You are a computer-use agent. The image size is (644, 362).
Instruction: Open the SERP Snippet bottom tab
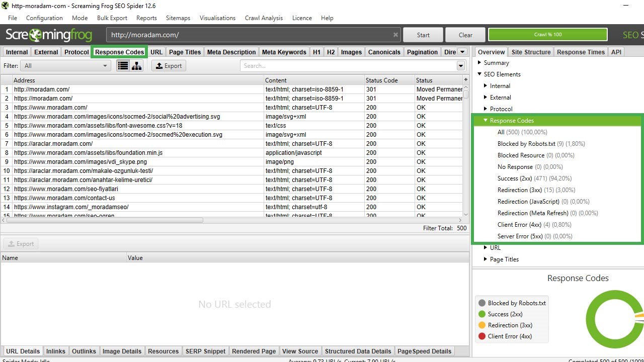pos(205,351)
